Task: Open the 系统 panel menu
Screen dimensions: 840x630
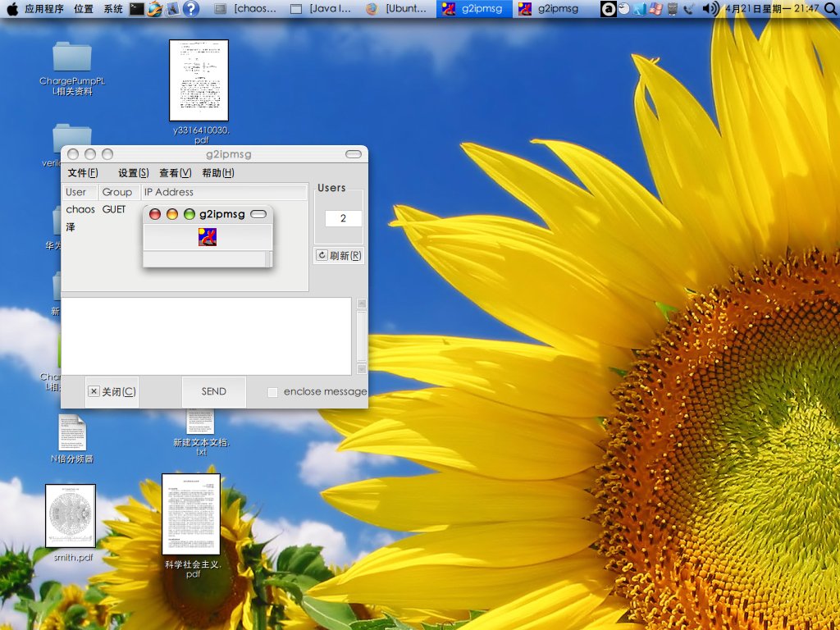Action: coord(113,8)
